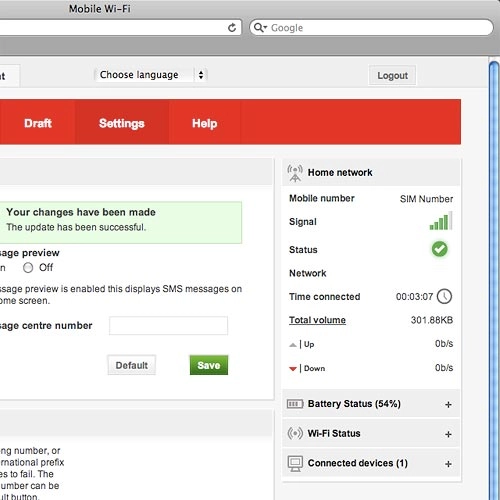Expand Battery Status with the plus sign
This screenshot has height=500, width=500.
(448, 405)
